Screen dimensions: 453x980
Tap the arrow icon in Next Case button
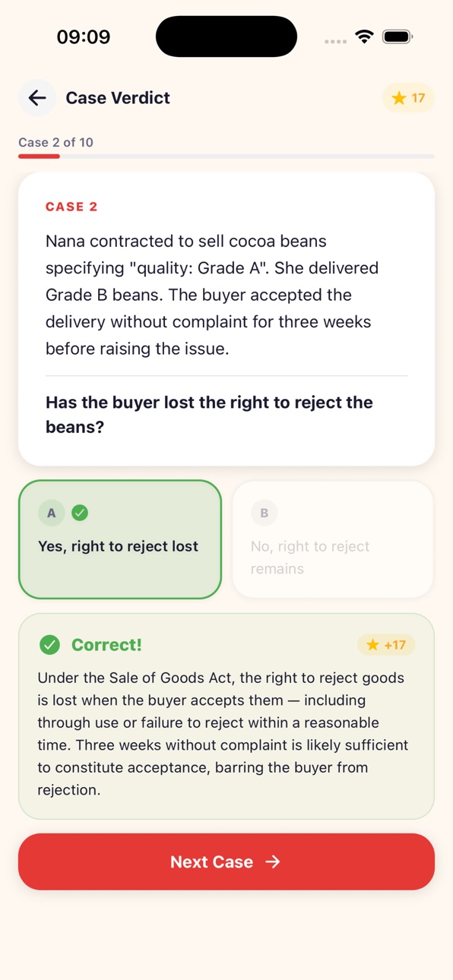[x=272, y=861]
